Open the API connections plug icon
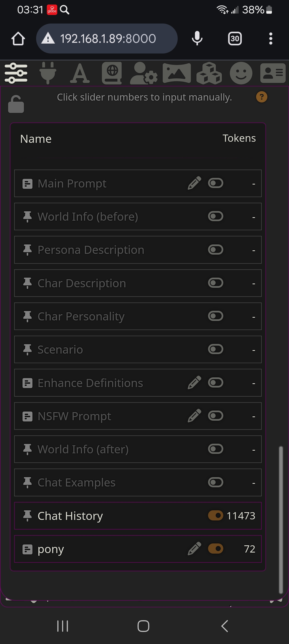Screen dimensions: 289x644 48,73
